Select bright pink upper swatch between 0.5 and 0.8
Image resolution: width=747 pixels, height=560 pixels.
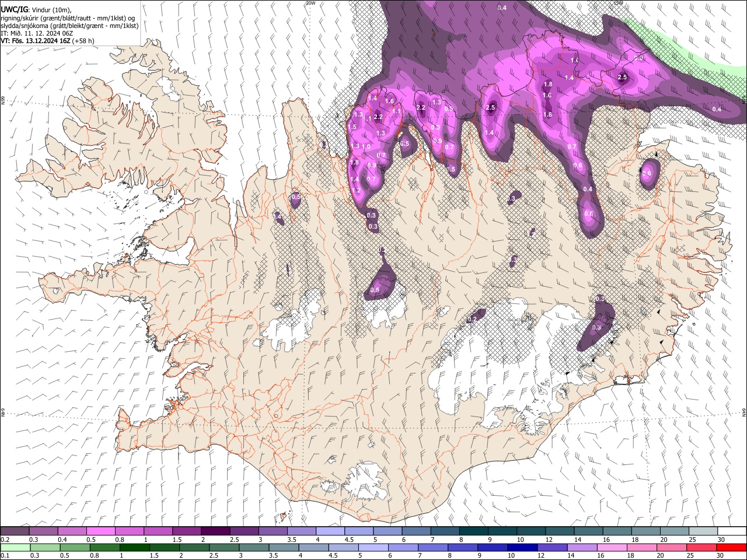(100, 531)
